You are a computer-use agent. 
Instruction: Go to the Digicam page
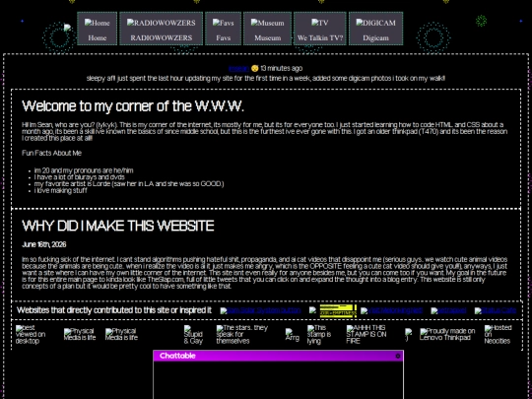click(376, 29)
